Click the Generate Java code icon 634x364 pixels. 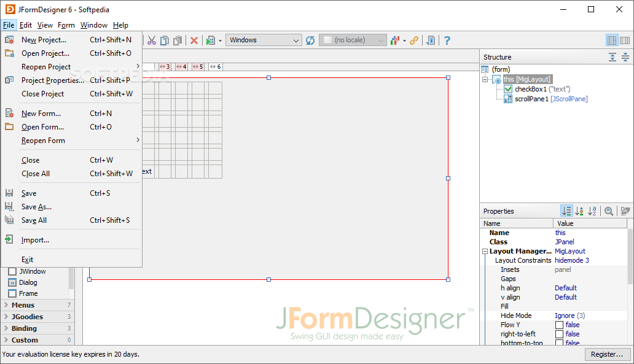click(x=431, y=41)
